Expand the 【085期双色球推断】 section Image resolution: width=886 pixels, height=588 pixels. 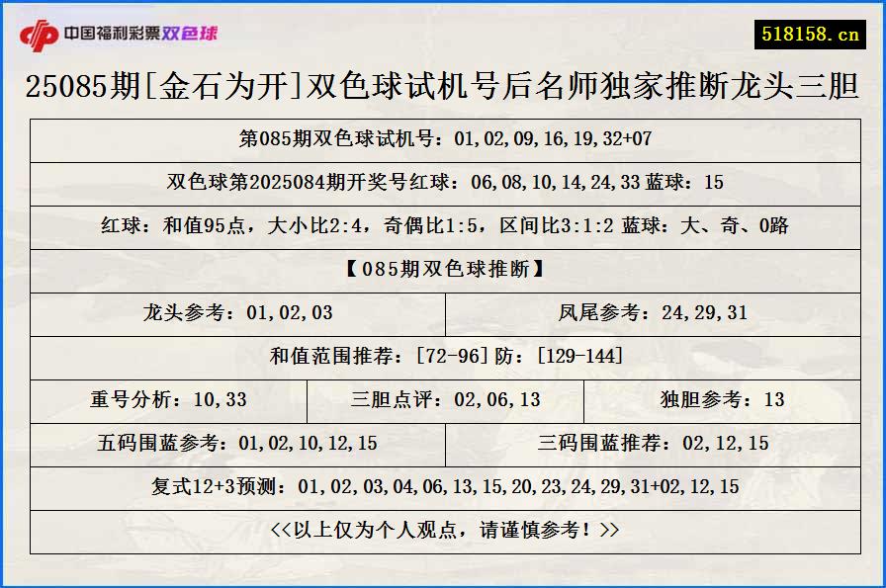coord(443,273)
